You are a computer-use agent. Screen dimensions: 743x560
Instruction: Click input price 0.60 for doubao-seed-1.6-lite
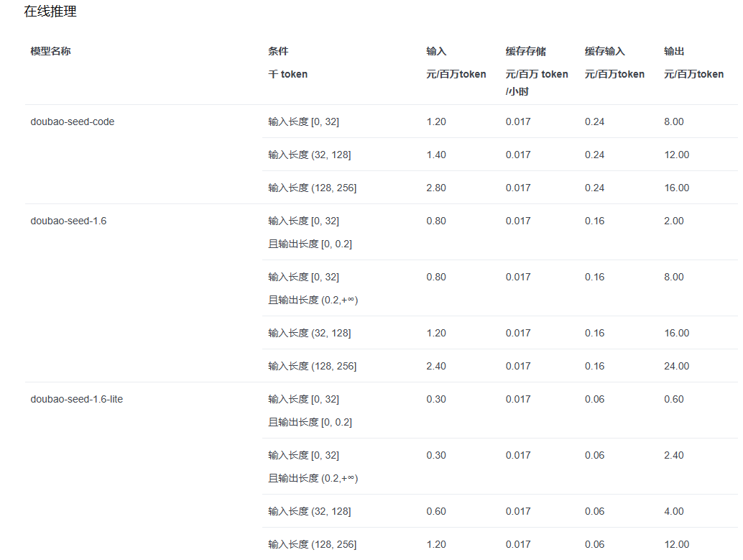tap(436, 512)
